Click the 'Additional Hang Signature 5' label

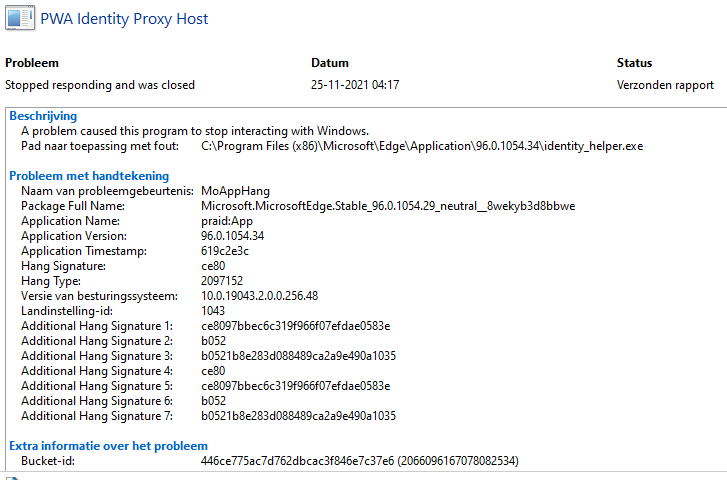[97, 386]
